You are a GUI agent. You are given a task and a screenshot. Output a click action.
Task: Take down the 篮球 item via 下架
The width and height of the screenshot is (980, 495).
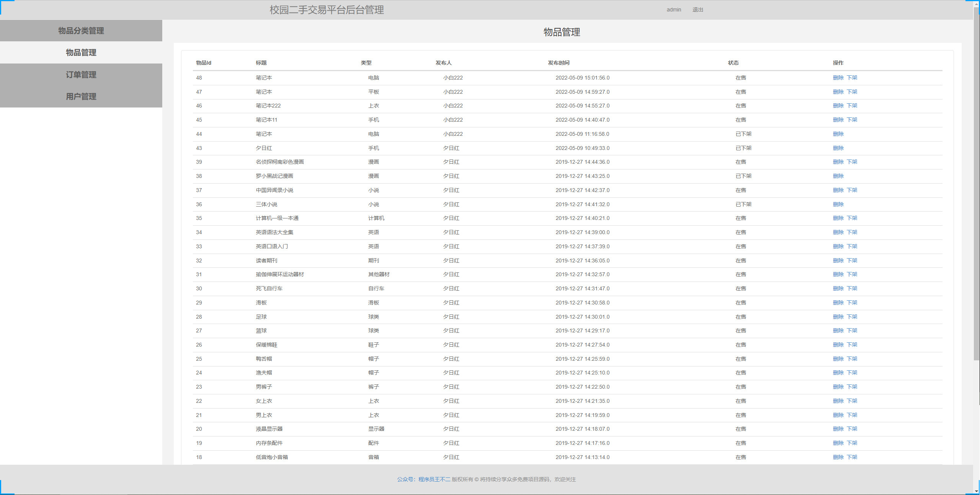pos(853,331)
